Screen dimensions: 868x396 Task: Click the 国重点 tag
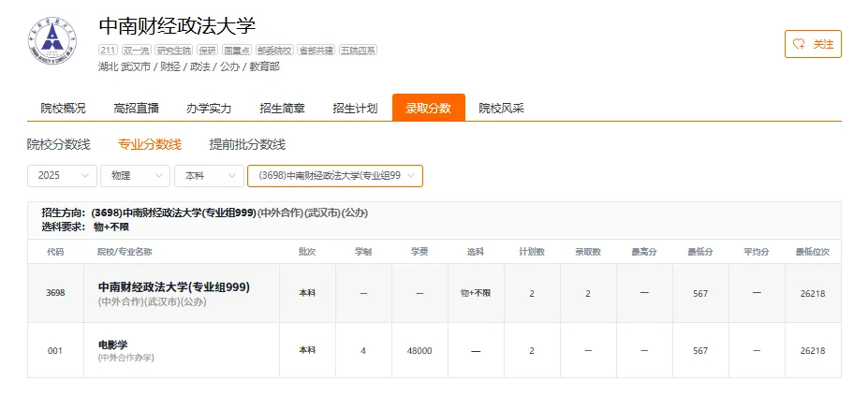[237, 50]
